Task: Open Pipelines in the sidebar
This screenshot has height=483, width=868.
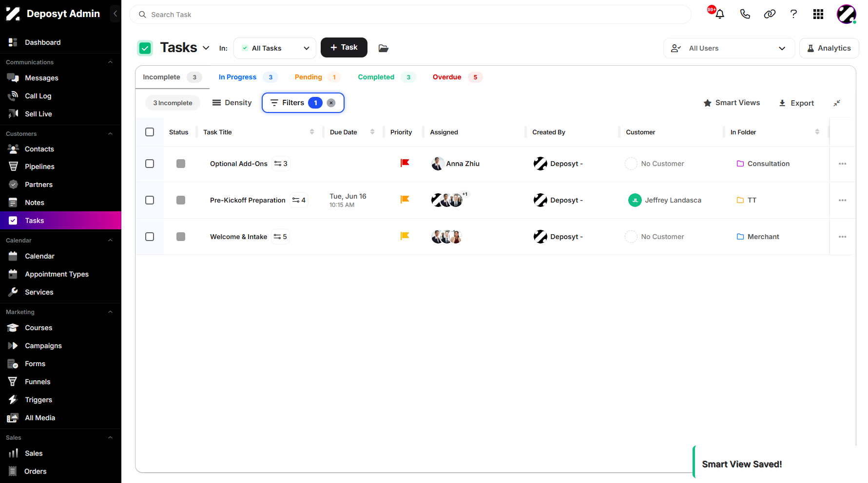Action: [60, 167]
